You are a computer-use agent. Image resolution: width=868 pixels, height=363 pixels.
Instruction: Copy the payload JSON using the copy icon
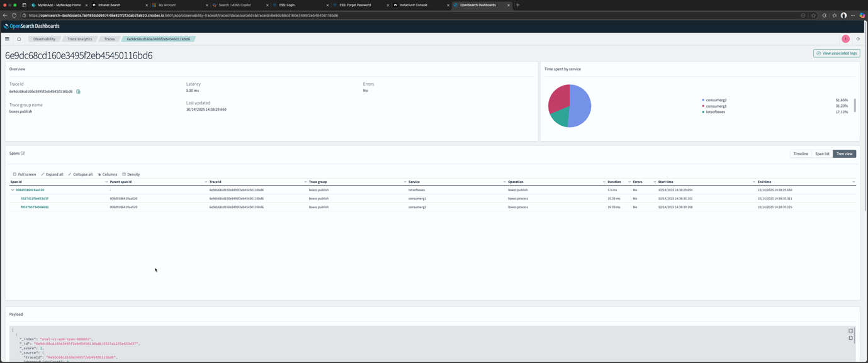(850, 338)
